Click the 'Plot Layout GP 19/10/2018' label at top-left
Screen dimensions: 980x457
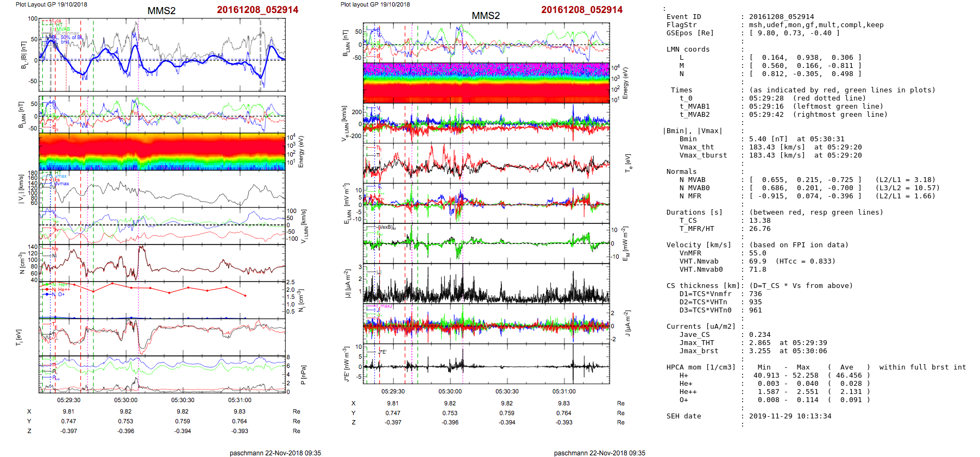coord(51,4)
